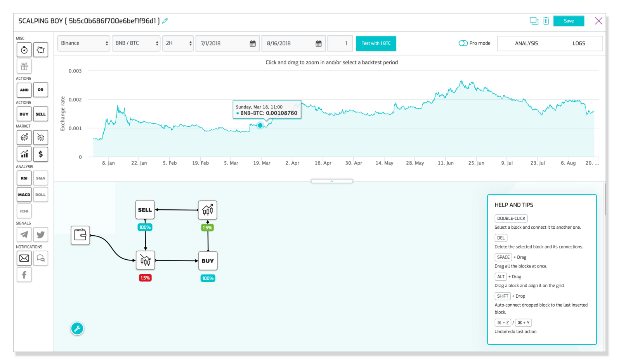
Task: Click Test with 1 BTC button
Action: [376, 43]
